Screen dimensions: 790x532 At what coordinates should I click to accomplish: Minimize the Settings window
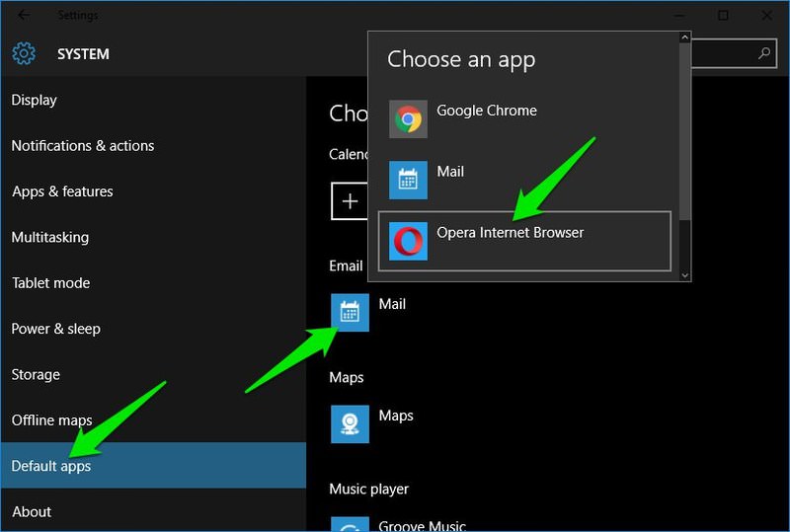pyautogui.click(x=679, y=16)
